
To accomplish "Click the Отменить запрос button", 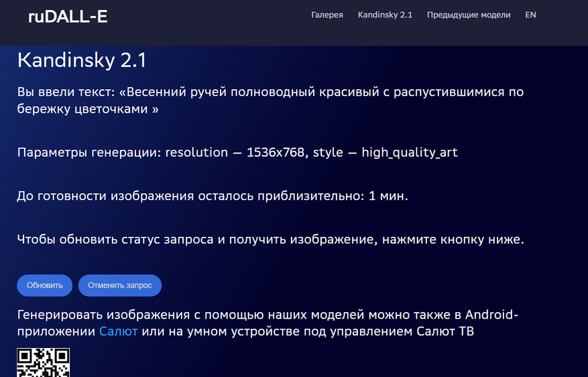I will [120, 286].
